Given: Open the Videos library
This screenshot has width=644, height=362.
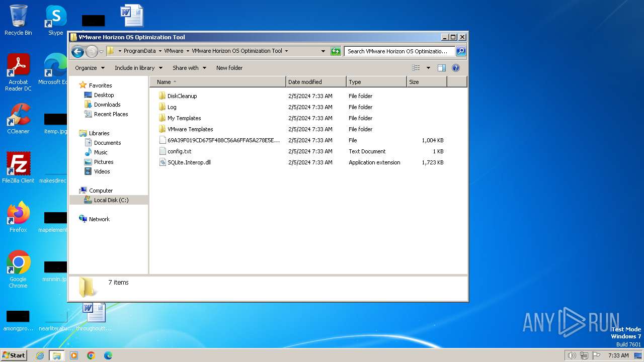Looking at the screenshot, I should 102,171.
